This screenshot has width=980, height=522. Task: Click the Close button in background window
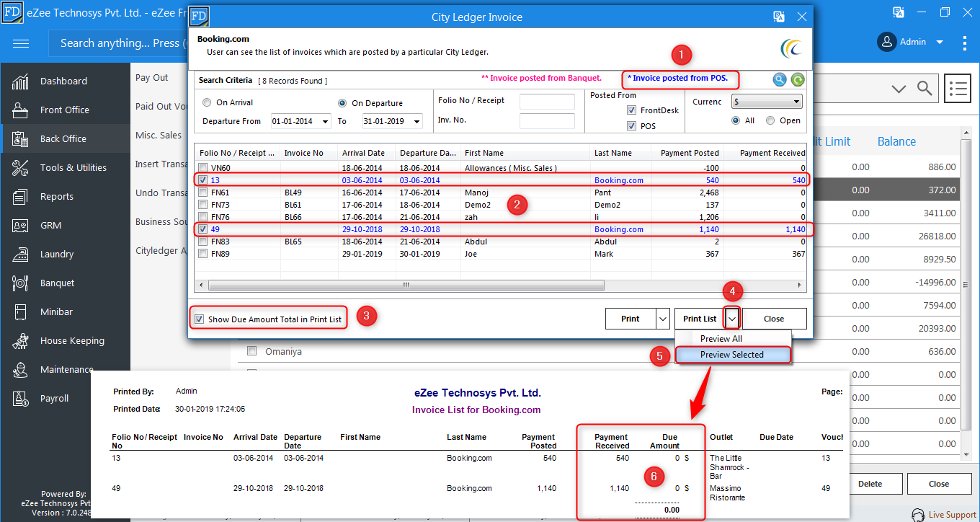point(939,484)
